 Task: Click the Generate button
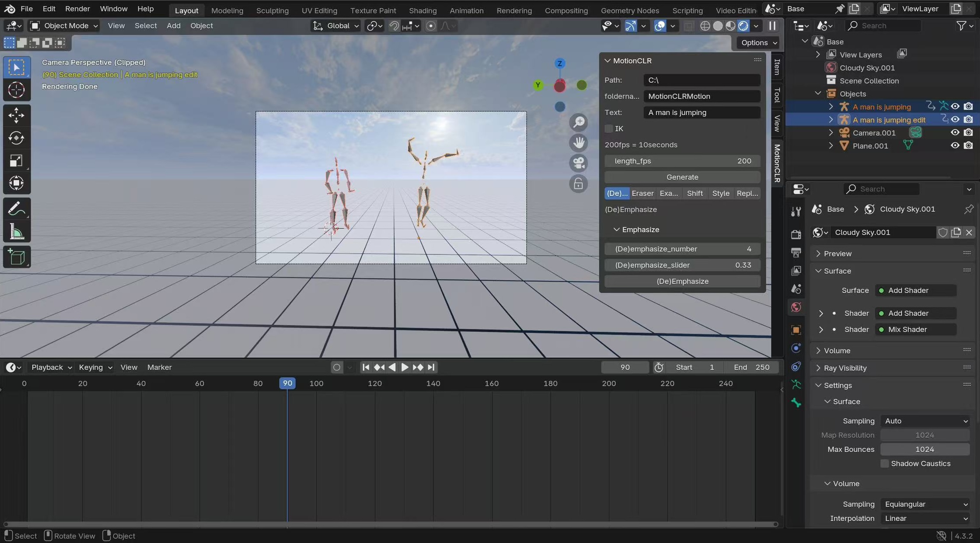(x=682, y=177)
